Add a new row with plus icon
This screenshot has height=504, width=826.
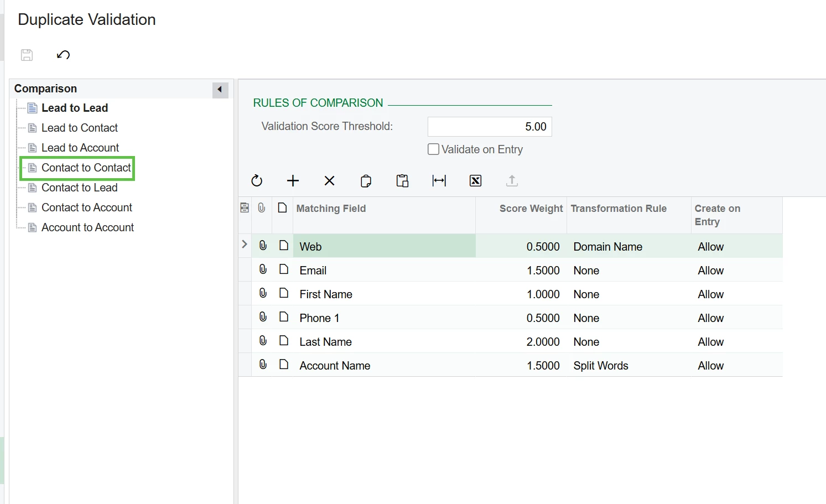[293, 181]
